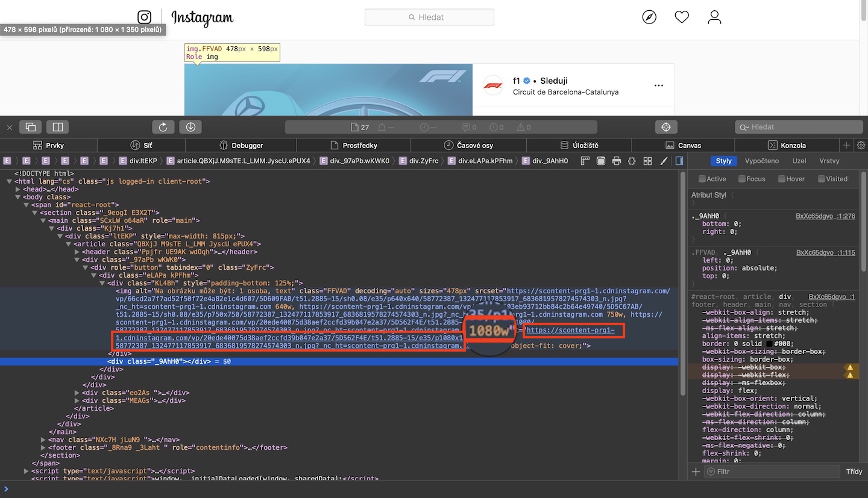Expand the header Ppjfr element node
This screenshot has width=868, height=498.
pos(77,252)
